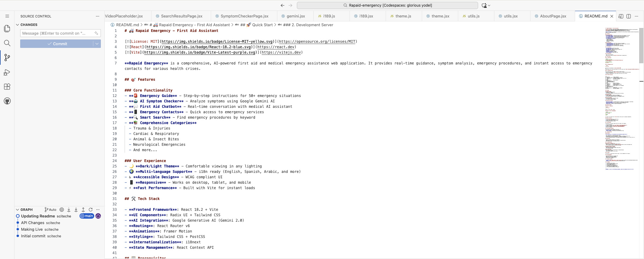Image resolution: width=644 pixels, height=259 pixels.
Task: Open the GitHub panel in activity bar
Action: [x=7, y=101]
